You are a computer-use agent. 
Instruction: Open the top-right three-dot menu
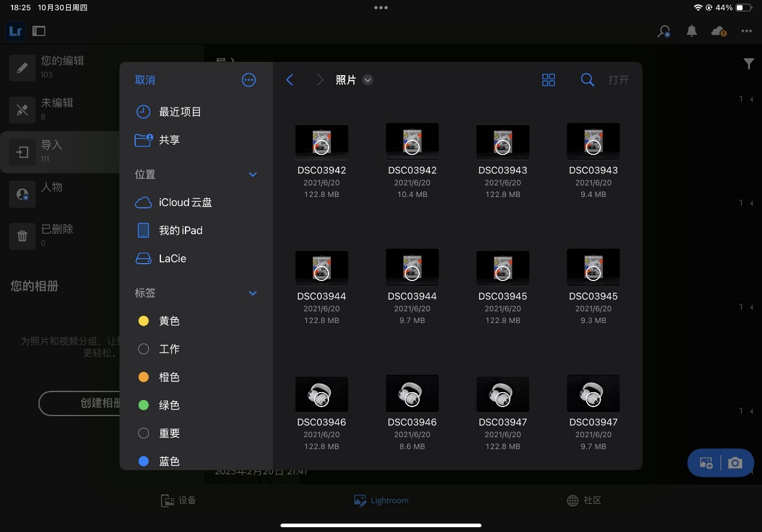point(746,31)
